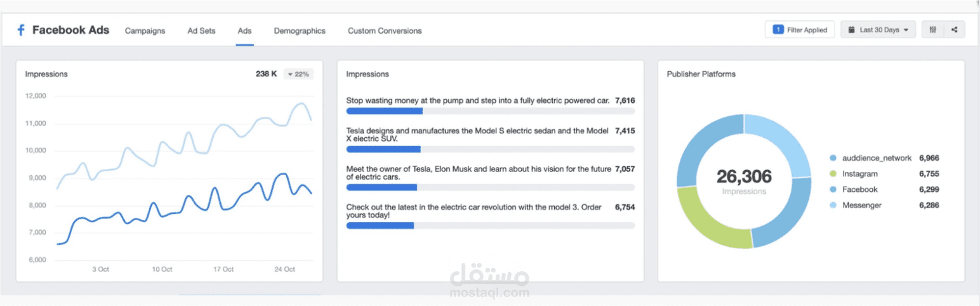Viewport: 980px width, 306px height.
Task: Click the Elon Musk ad text
Action: (479, 173)
